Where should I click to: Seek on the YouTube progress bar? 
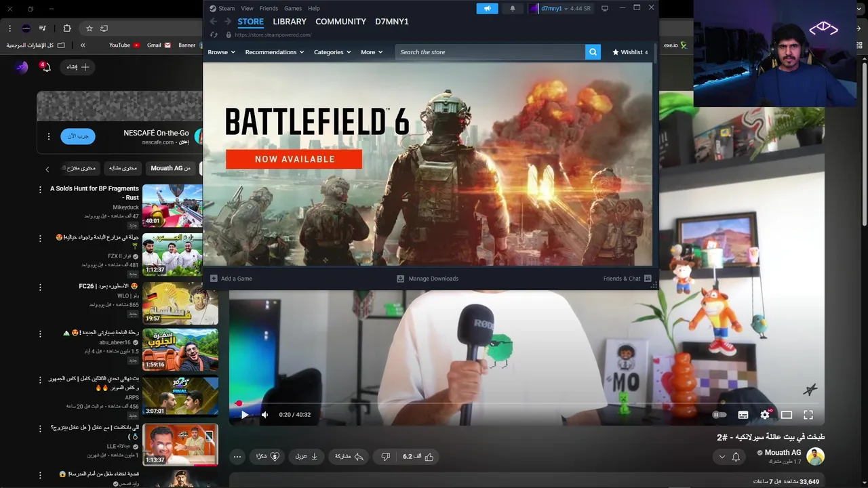click(x=526, y=403)
